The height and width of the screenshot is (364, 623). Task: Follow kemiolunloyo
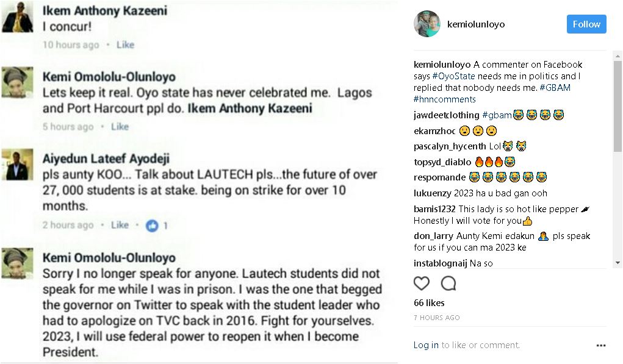[x=586, y=24]
